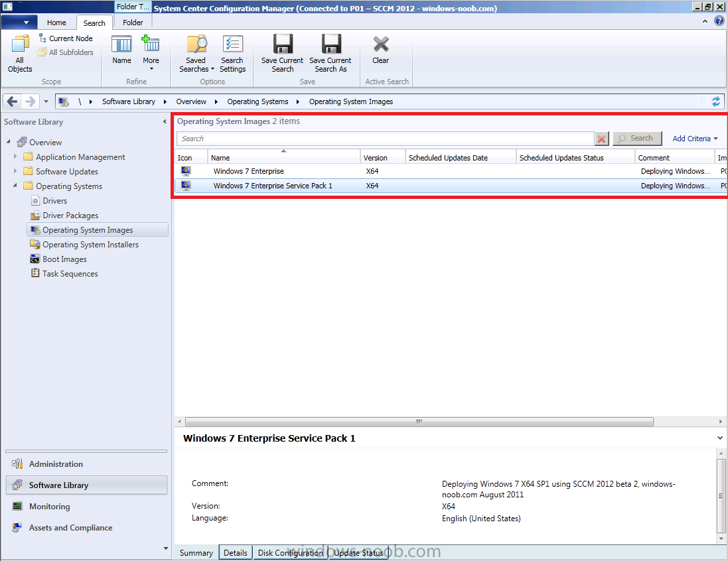Go back with the navigation arrow
Image resolution: width=728 pixels, height=561 pixels.
(x=13, y=101)
